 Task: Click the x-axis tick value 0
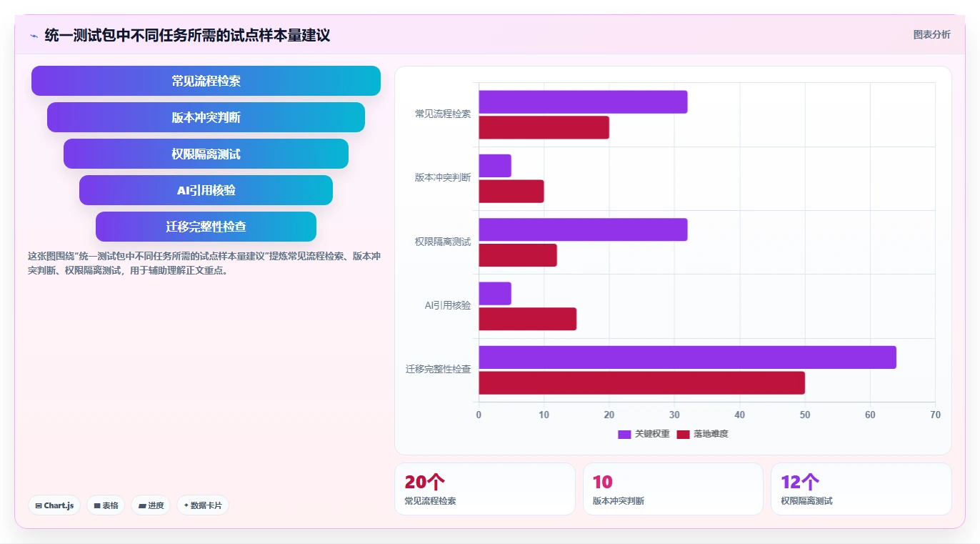(x=479, y=415)
